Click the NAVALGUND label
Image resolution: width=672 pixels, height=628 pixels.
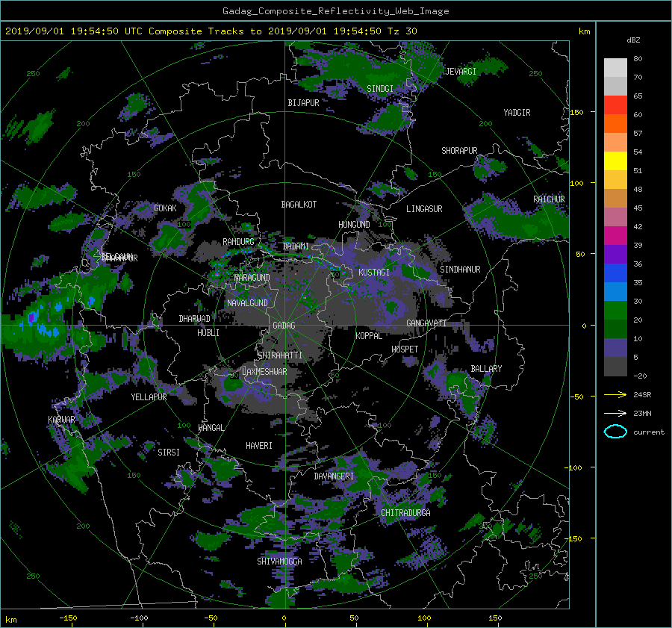click(x=247, y=302)
